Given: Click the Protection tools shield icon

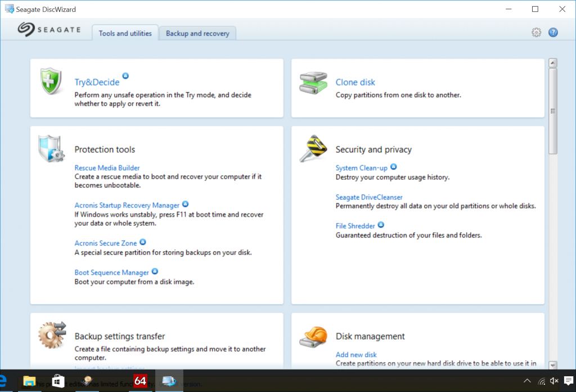Looking at the screenshot, I should pos(51,148).
